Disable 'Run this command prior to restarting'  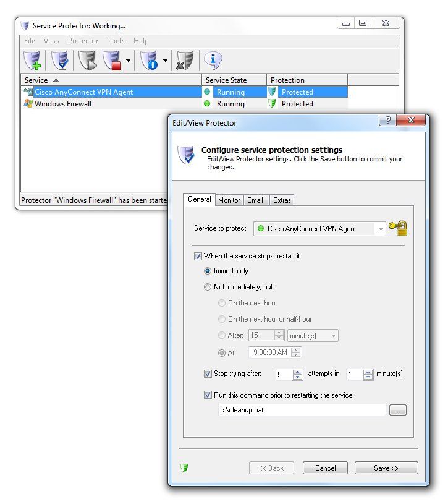click(208, 395)
